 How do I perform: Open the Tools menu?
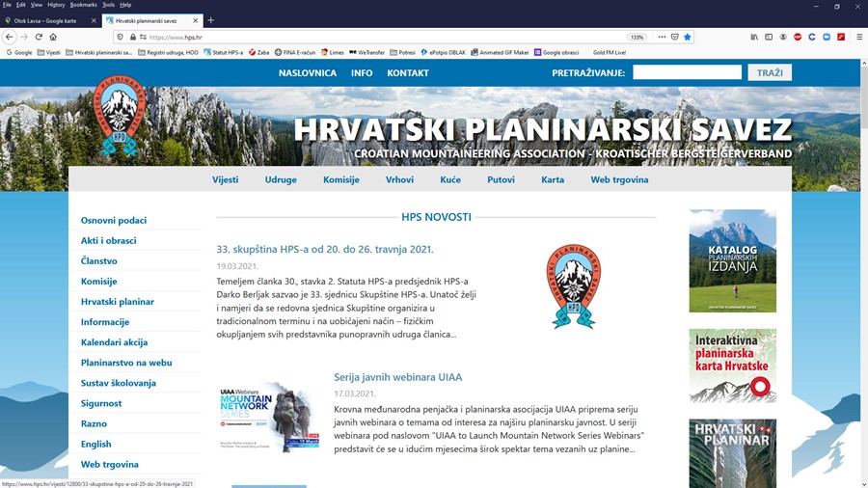108,5
